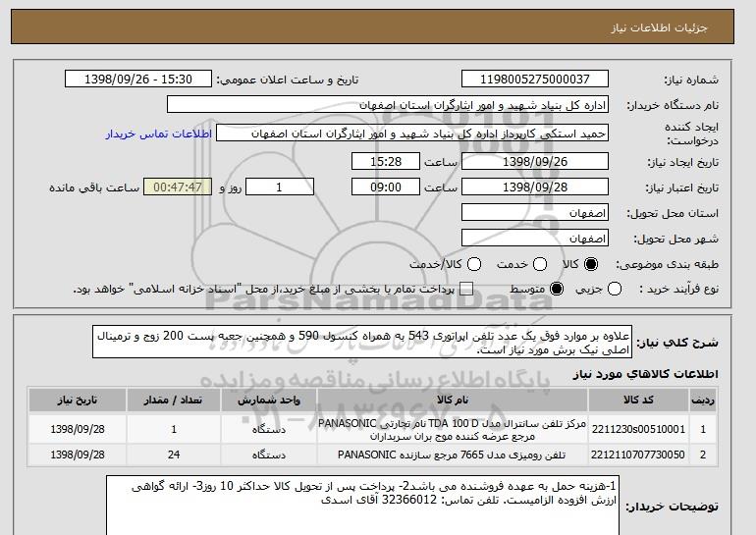Click need date 1398/09/28 in row 2
756x535 pixels.
[x=78, y=455]
